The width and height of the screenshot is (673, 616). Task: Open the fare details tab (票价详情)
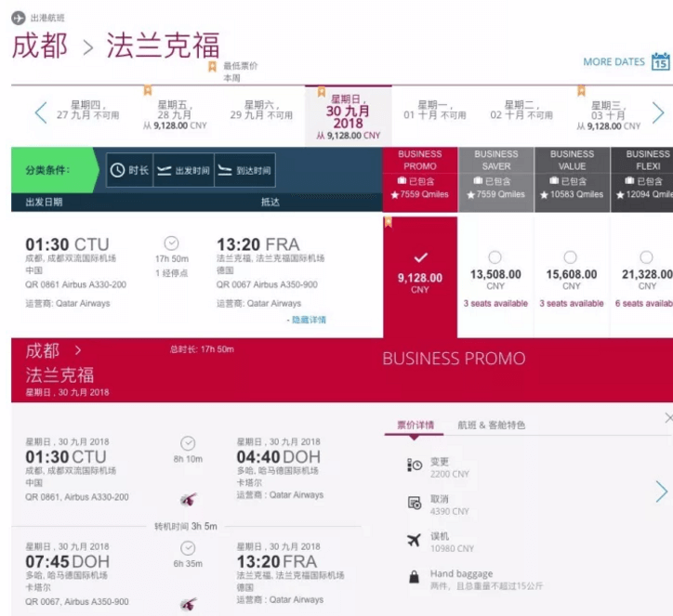coord(415,426)
